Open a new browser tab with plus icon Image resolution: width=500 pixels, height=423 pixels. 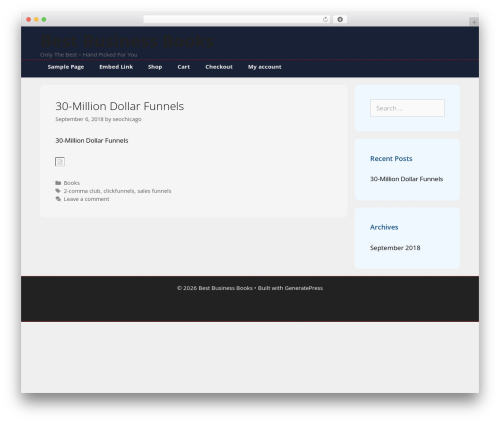point(474,22)
